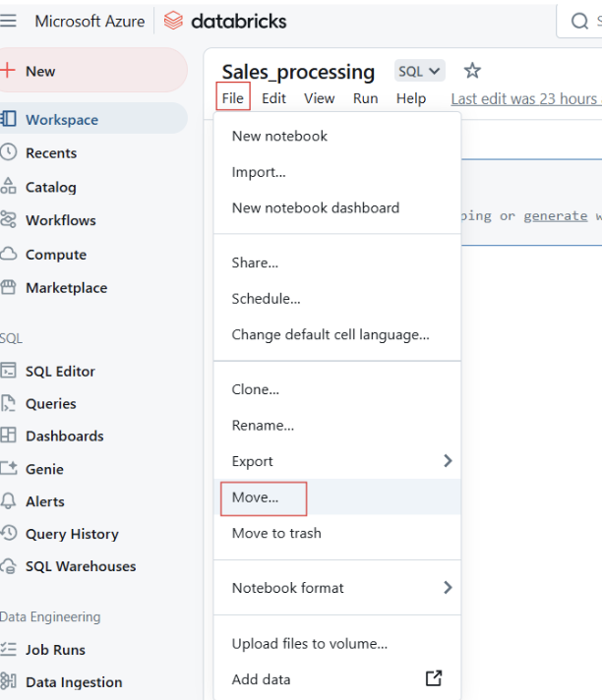
Task: Open Workspace from the sidebar
Action: tap(93, 119)
